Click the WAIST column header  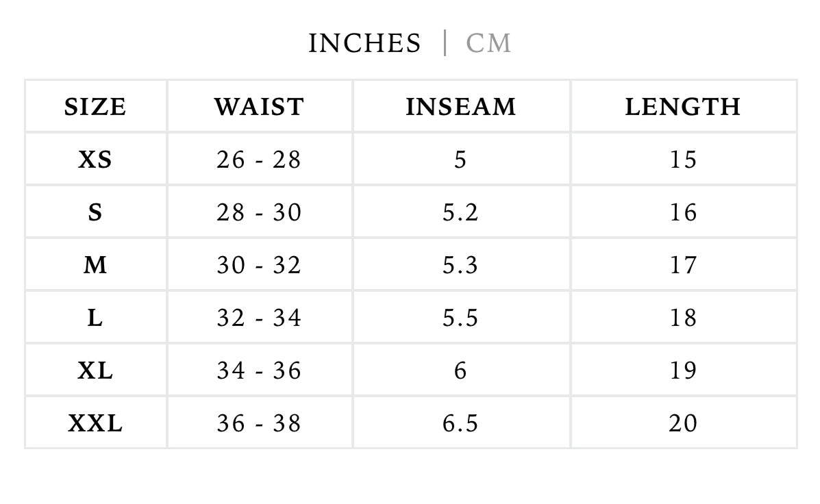point(259,107)
